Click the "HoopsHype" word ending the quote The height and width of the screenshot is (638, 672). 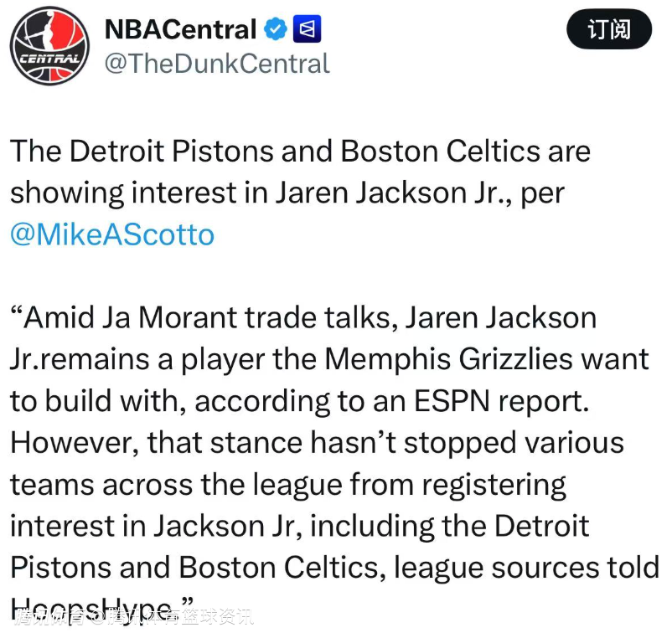(x=94, y=605)
